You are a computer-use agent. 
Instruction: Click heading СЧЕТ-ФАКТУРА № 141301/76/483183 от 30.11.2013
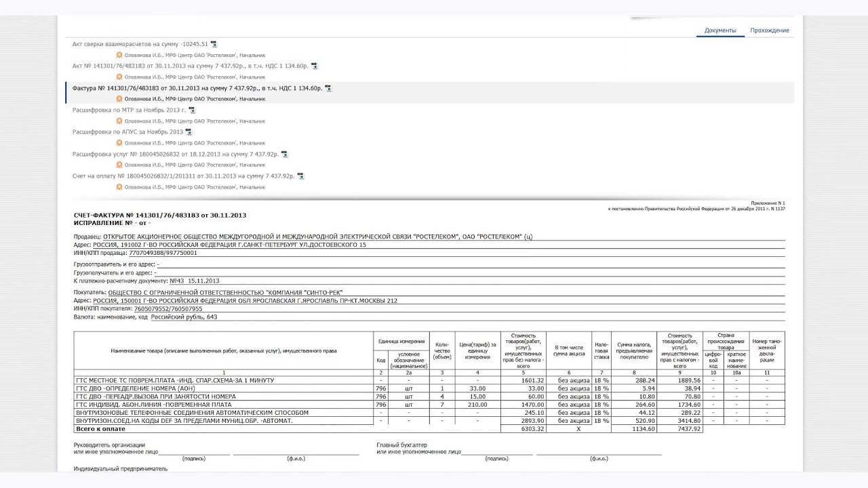160,216
